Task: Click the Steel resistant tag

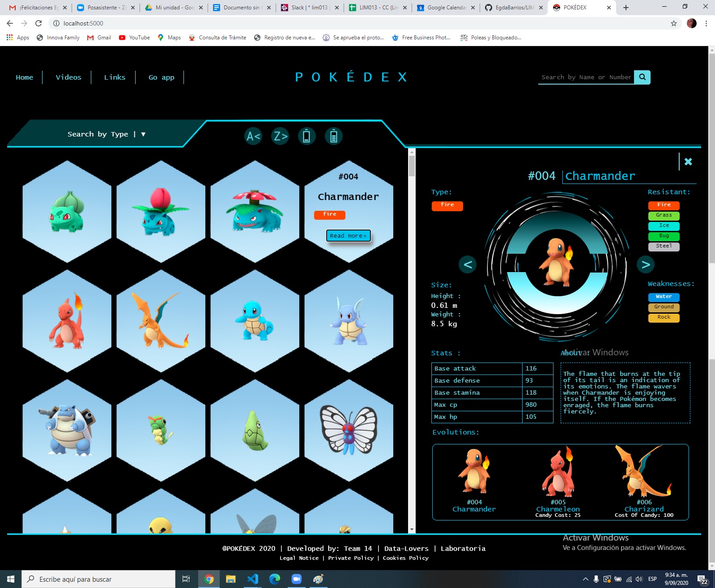Action: coord(664,246)
